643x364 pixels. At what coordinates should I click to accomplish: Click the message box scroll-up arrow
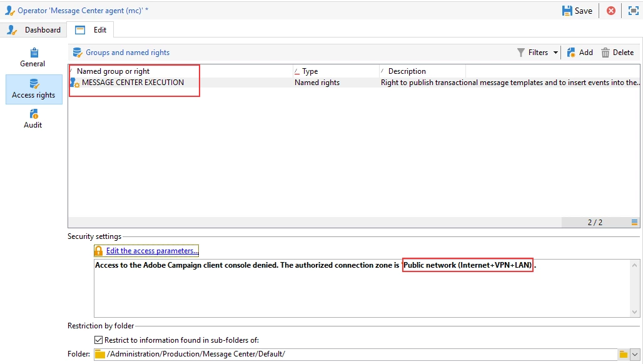click(634, 265)
